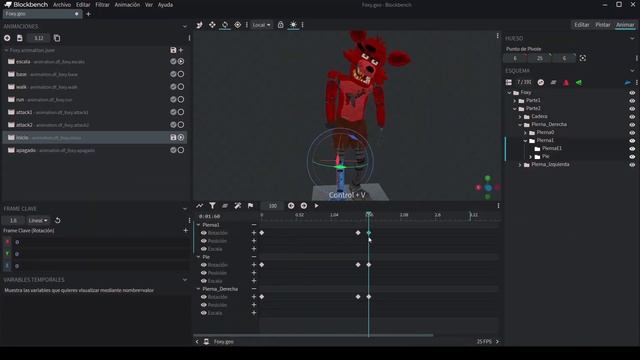Viewport: 640px width, 360px height.
Task: Expand the Parte1 tree group
Action: point(515,100)
